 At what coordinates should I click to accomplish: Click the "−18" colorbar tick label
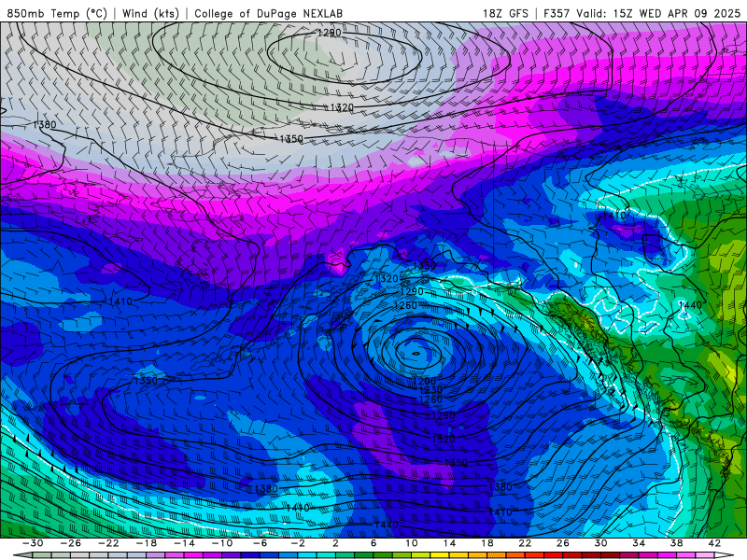point(147,543)
